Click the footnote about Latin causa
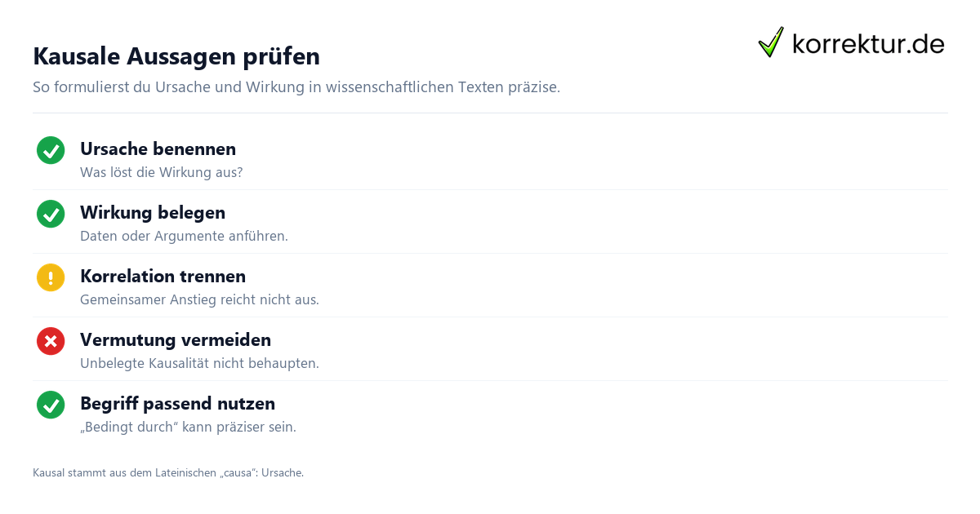Screen dimensions: 980x514 [168, 473]
